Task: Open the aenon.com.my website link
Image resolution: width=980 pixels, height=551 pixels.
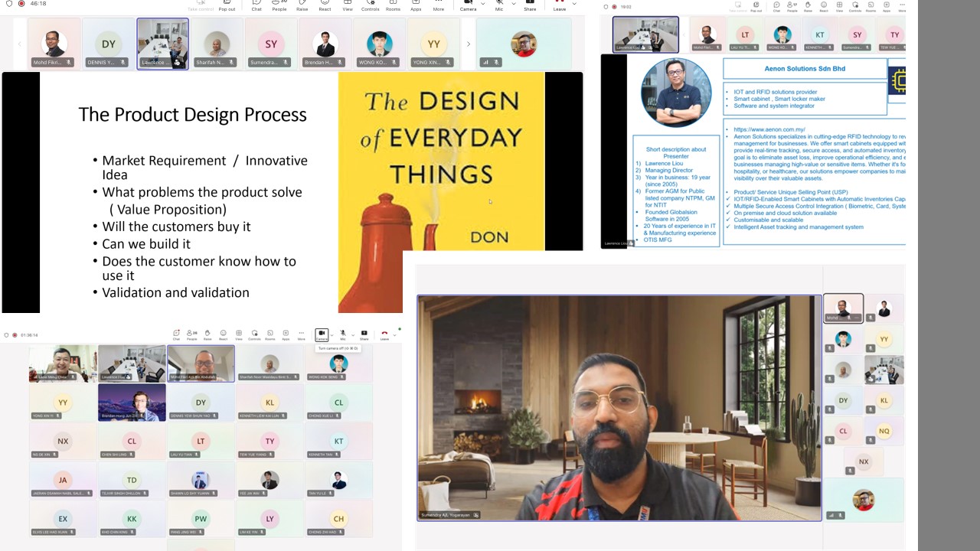Action: click(x=769, y=130)
